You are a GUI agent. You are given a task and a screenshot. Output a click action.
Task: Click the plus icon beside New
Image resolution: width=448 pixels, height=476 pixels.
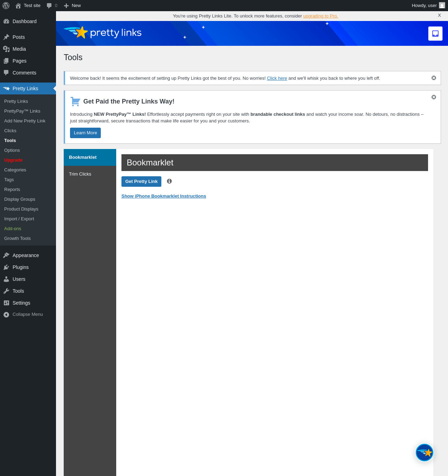(x=66, y=6)
